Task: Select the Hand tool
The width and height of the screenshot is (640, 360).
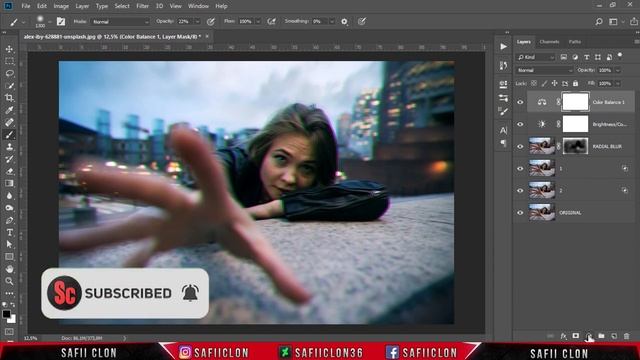Action: (x=9, y=269)
